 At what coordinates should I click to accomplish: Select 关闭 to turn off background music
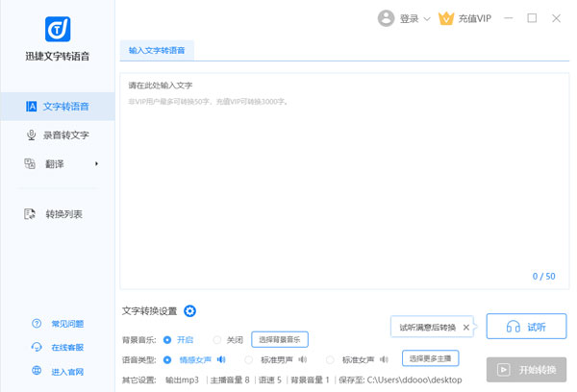(x=217, y=339)
